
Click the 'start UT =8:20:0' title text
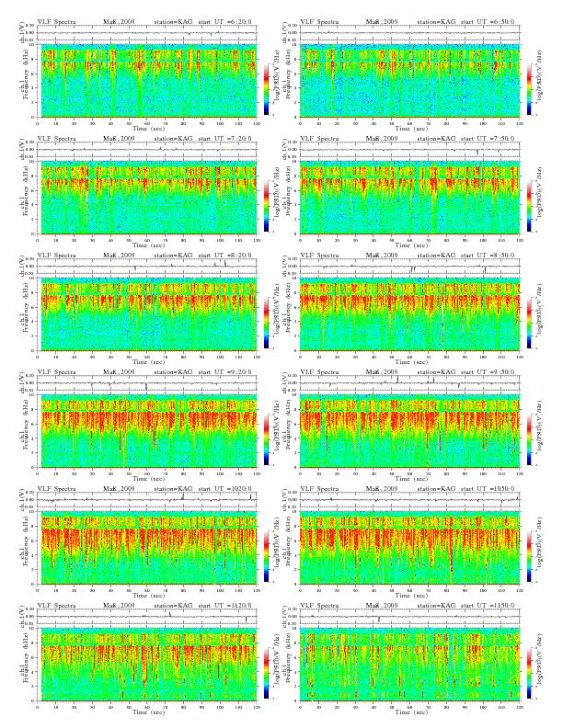225,256
